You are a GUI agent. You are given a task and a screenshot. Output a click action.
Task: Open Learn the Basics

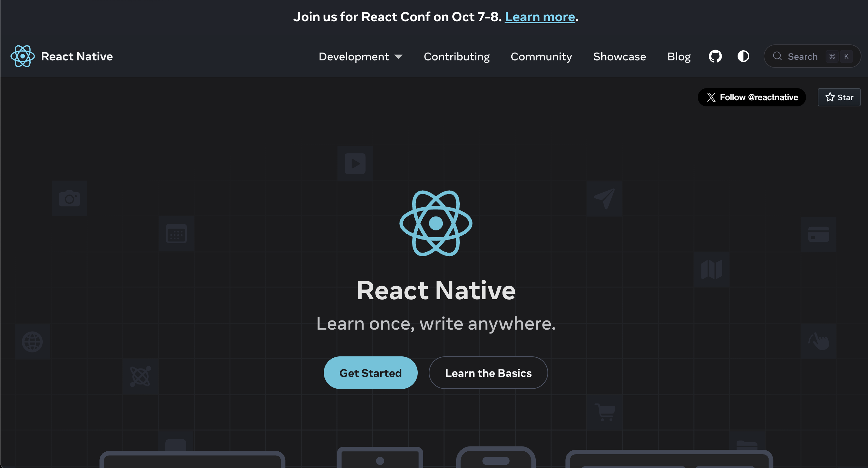point(488,373)
